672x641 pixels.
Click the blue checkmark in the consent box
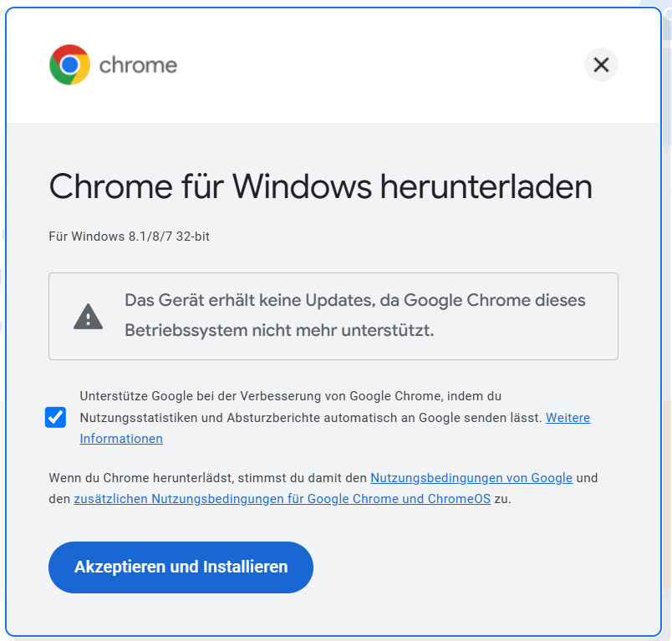coord(55,417)
